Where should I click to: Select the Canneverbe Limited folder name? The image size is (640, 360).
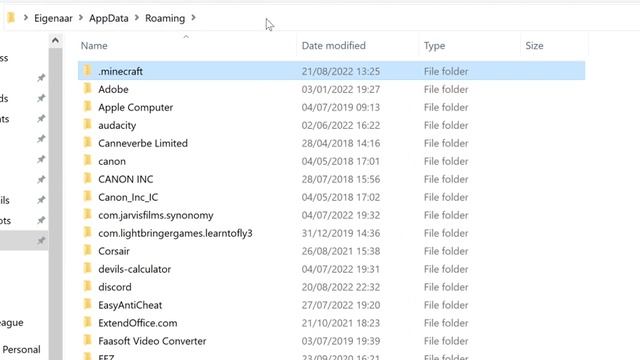(143, 143)
